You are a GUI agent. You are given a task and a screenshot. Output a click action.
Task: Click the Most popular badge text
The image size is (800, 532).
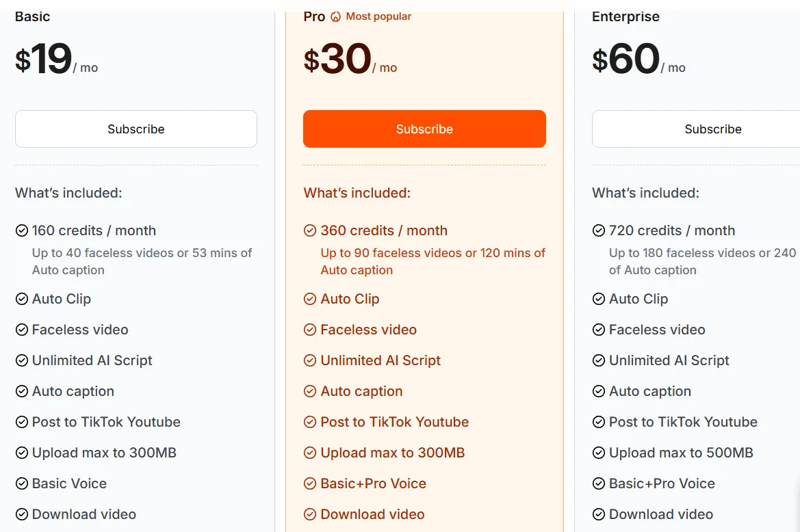click(x=378, y=16)
